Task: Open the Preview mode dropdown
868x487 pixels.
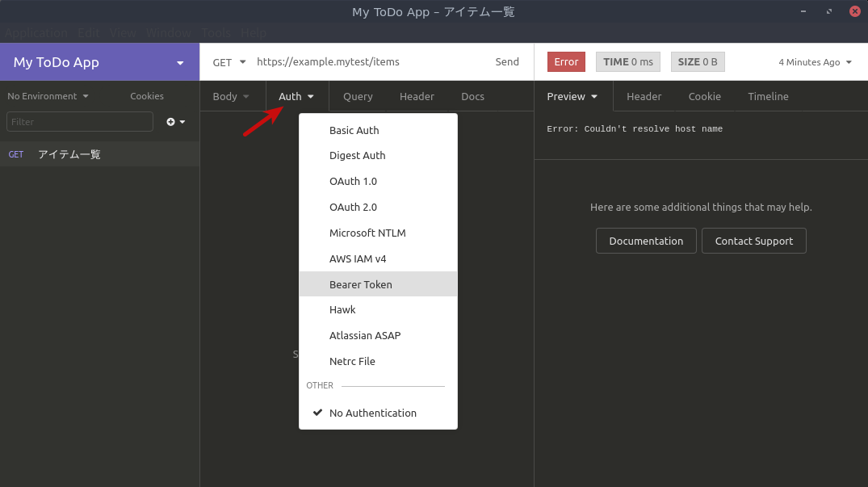Action: pos(572,96)
